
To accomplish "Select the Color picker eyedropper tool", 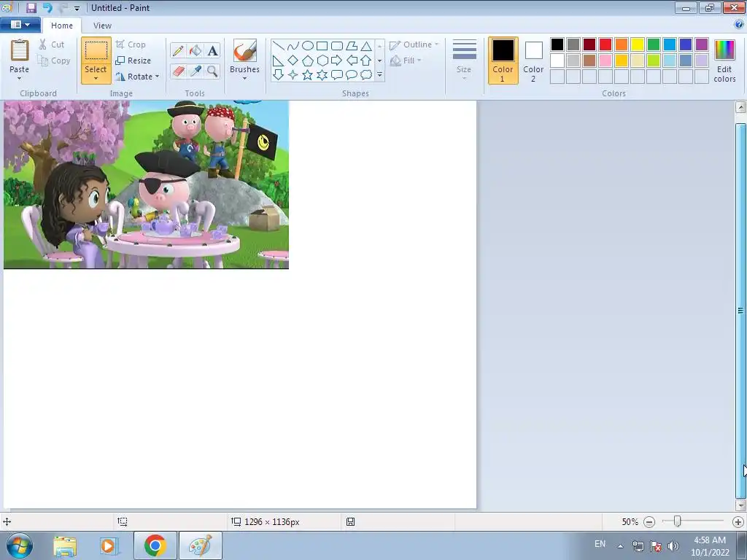I will pos(196,71).
